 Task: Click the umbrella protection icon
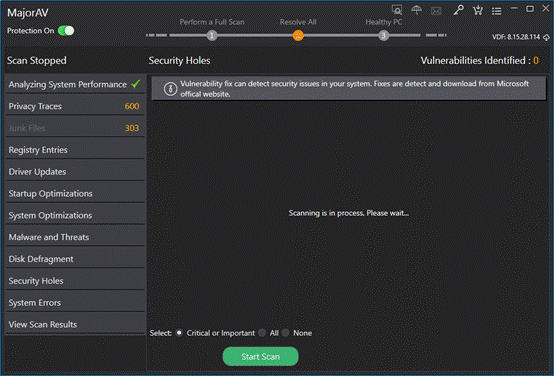click(416, 10)
